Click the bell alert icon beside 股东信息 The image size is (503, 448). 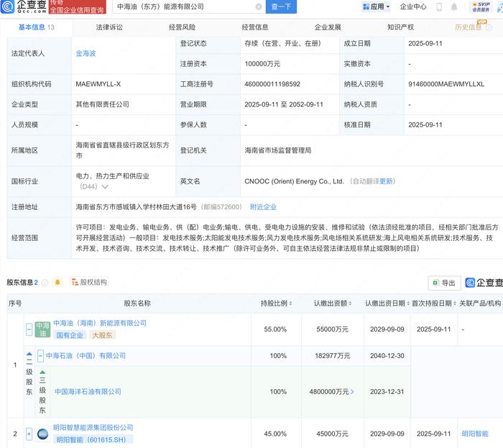click(x=57, y=283)
